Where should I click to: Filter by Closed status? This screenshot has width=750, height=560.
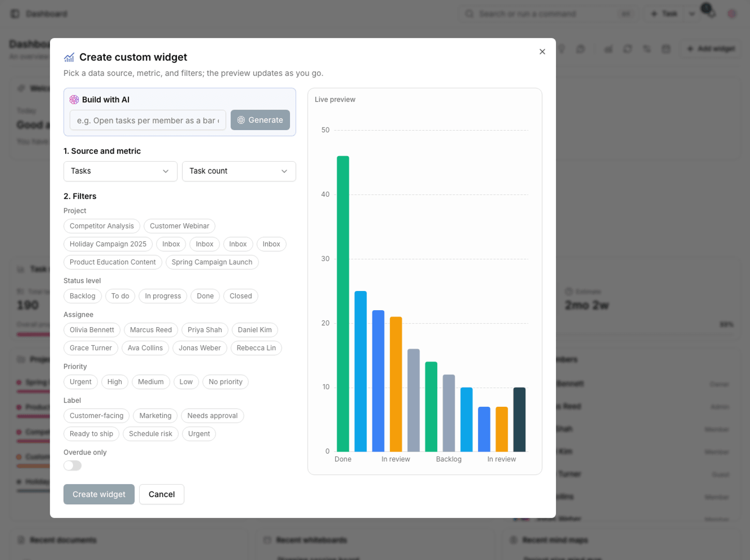pos(241,296)
